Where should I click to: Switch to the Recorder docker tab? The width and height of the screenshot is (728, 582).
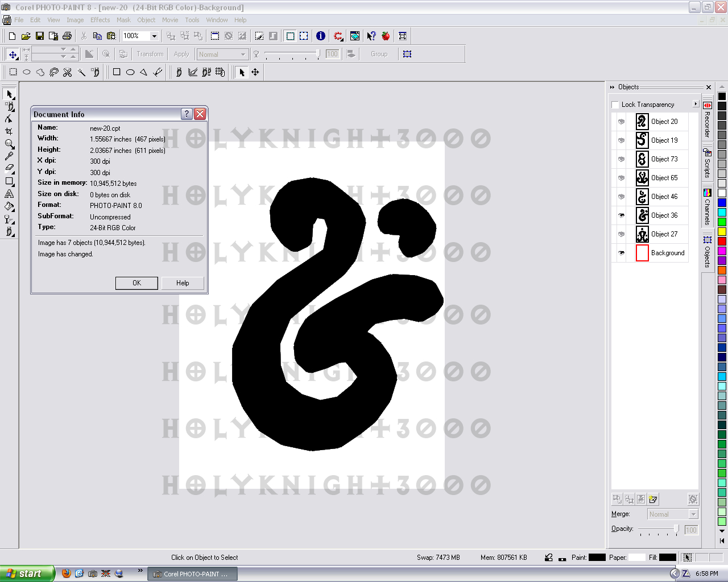point(708,120)
